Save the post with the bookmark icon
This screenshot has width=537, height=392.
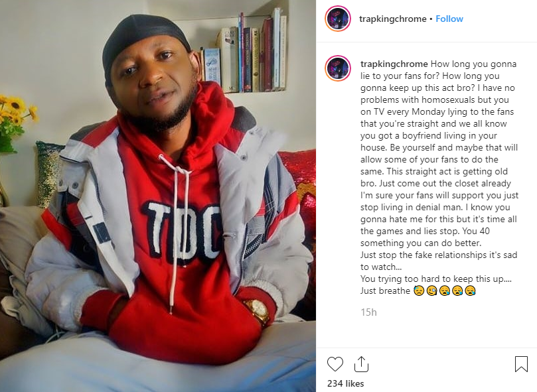pos(521,364)
